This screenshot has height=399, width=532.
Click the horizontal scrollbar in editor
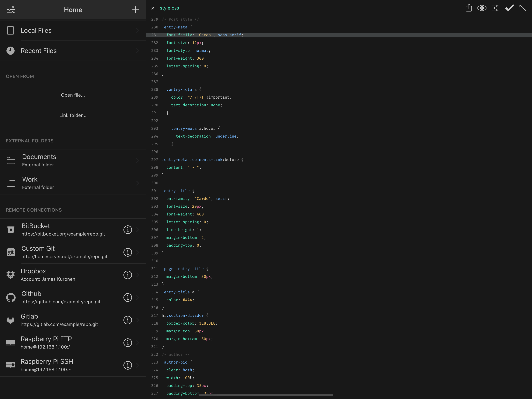(x=266, y=395)
